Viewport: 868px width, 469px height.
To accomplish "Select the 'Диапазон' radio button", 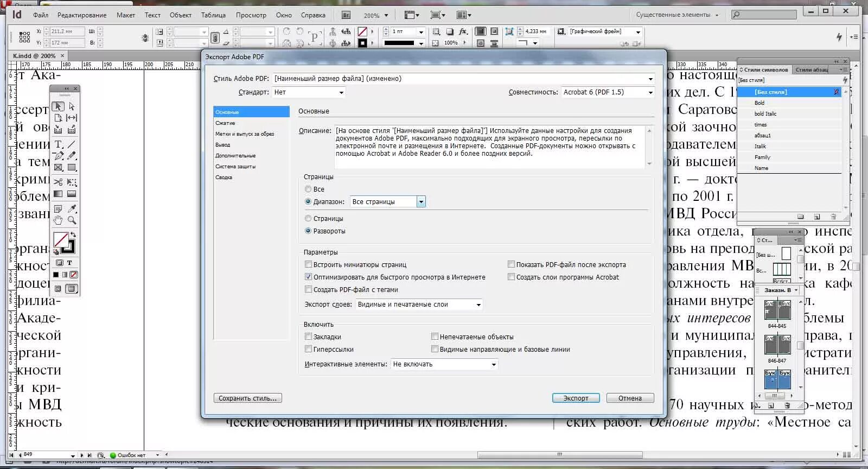I will [x=308, y=201].
